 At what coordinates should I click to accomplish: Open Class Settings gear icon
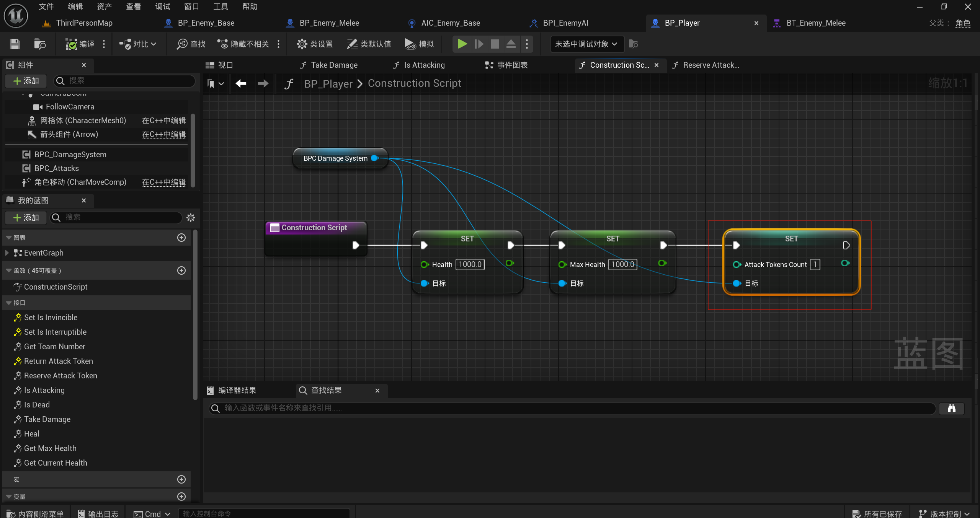302,44
